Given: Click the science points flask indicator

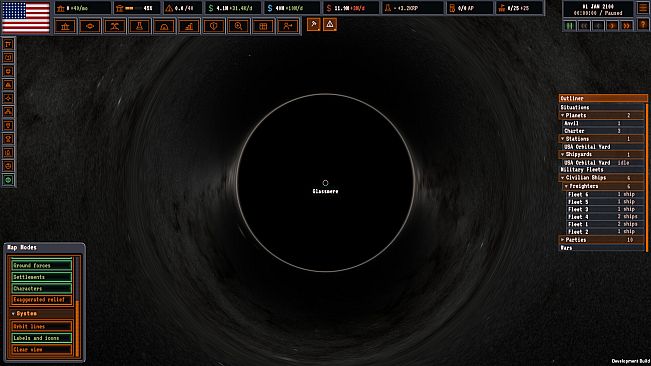Looking at the screenshot, I should pos(413,8).
